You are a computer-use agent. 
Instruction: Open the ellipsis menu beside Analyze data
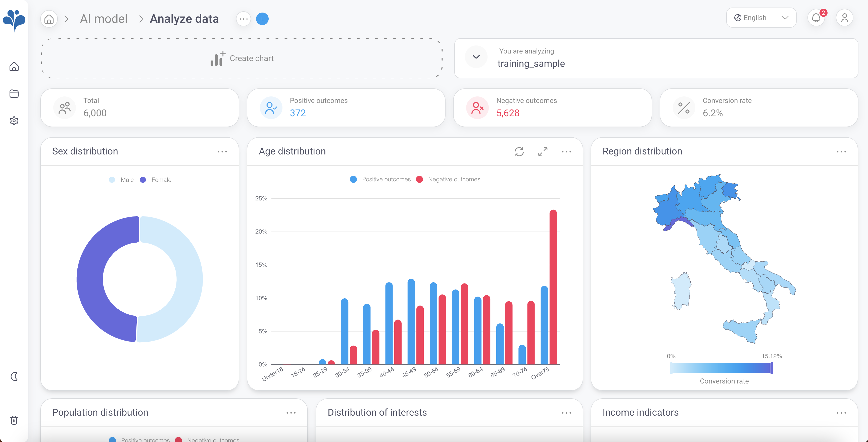[x=243, y=19]
